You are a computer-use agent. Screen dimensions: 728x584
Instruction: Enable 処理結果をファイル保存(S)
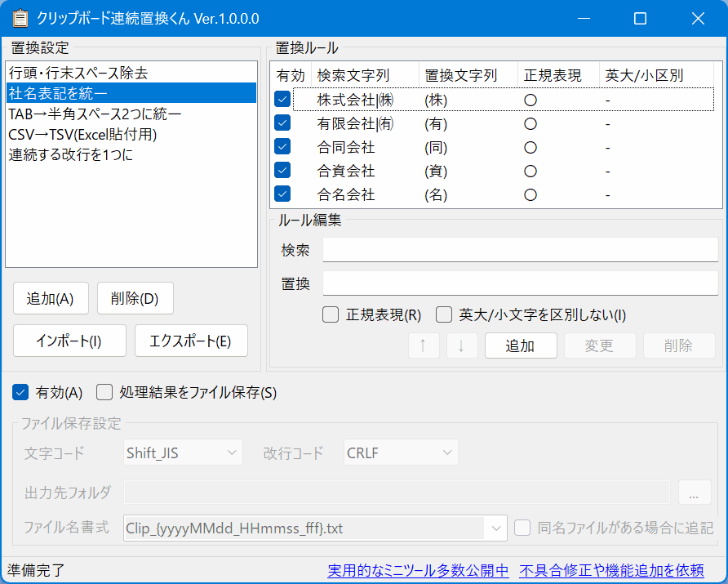[x=104, y=392]
